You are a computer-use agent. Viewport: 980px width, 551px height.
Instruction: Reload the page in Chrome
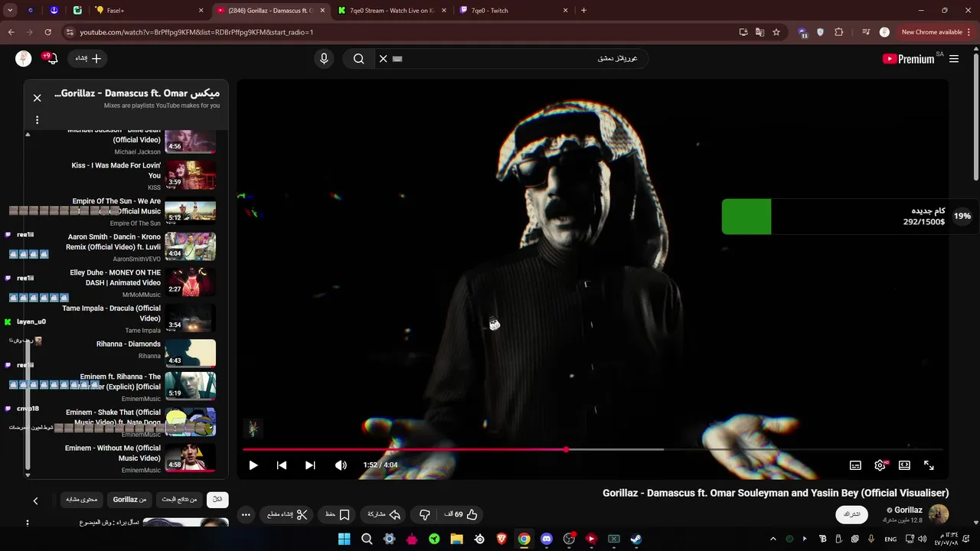(47, 32)
